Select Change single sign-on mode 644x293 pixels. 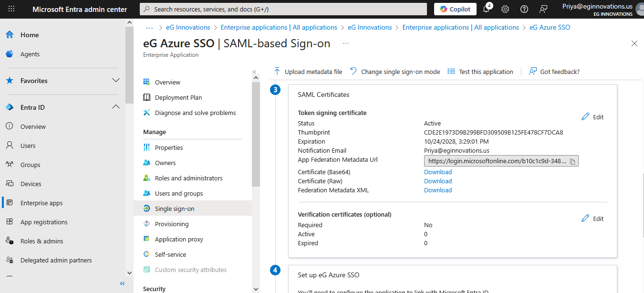coord(395,72)
